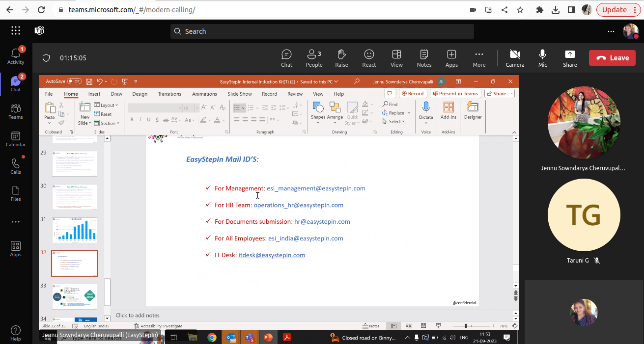Leave the Teams meeting
The image size is (644, 344).
point(612,58)
